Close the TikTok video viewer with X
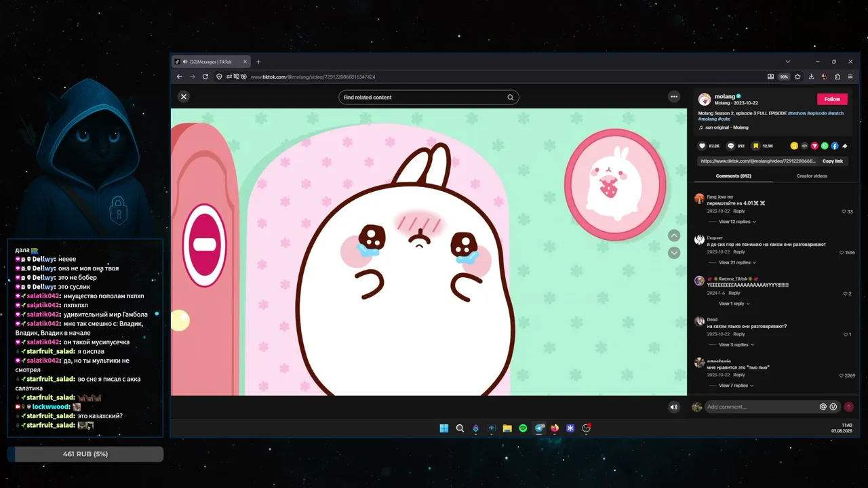This screenshot has height=488, width=868. click(x=183, y=97)
